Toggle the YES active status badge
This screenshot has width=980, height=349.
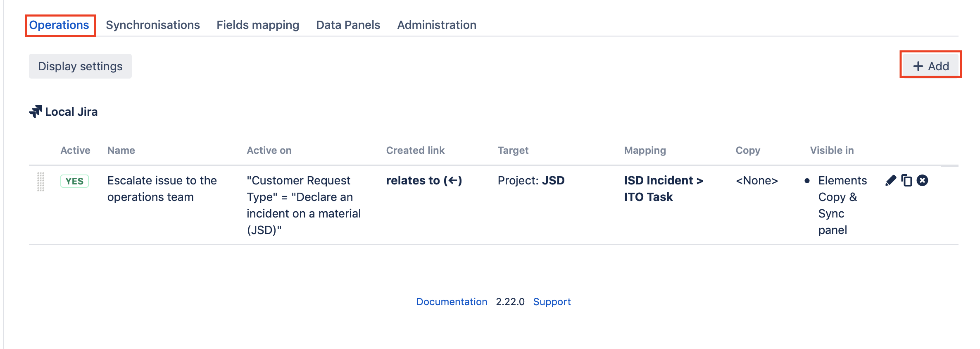coord(74,181)
